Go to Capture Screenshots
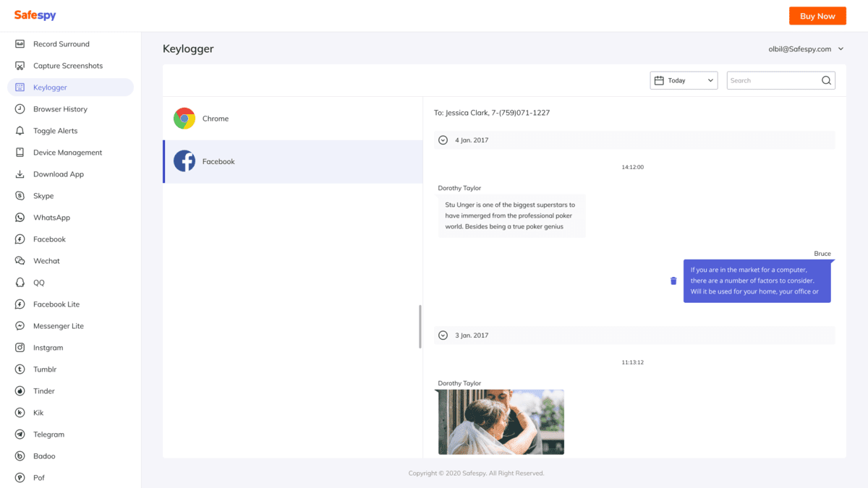This screenshot has height=488, width=868. point(67,66)
